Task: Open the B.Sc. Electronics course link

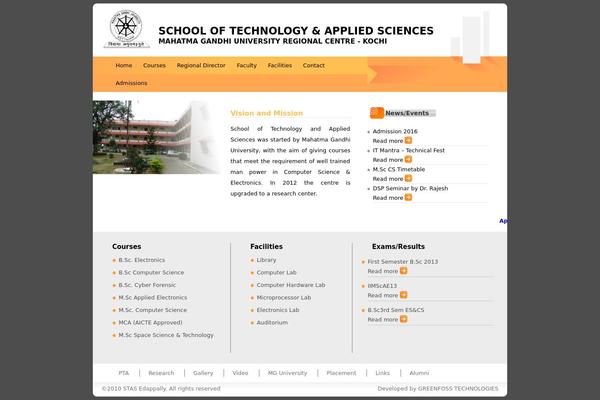Action: coord(142,260)
